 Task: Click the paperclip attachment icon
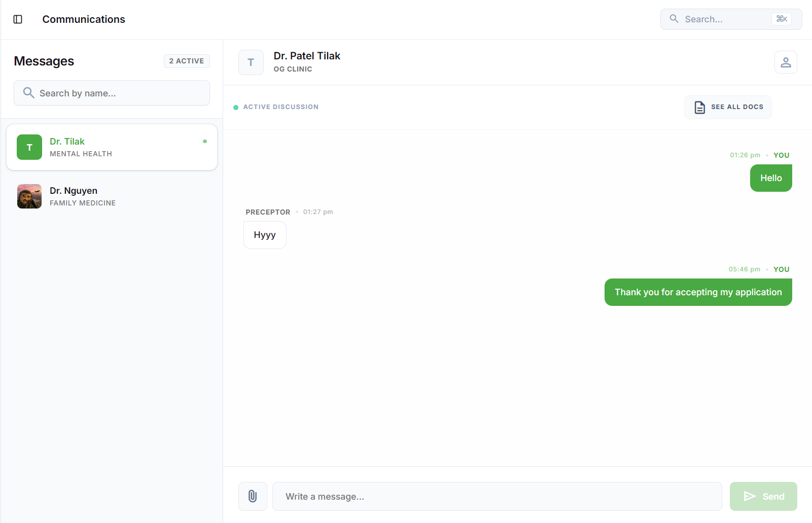tap(253, 496)
